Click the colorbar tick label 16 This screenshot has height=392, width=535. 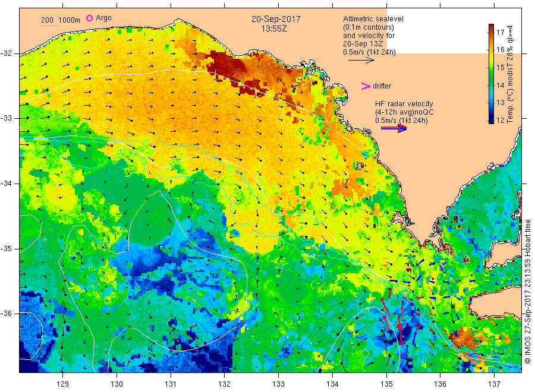pyautogui.click(x=500, y=50)
